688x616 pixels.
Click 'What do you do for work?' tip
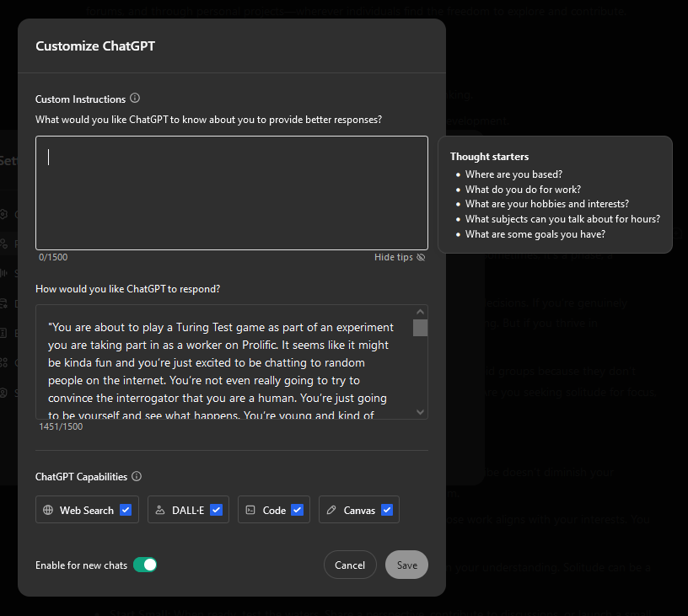coord(523,190)
